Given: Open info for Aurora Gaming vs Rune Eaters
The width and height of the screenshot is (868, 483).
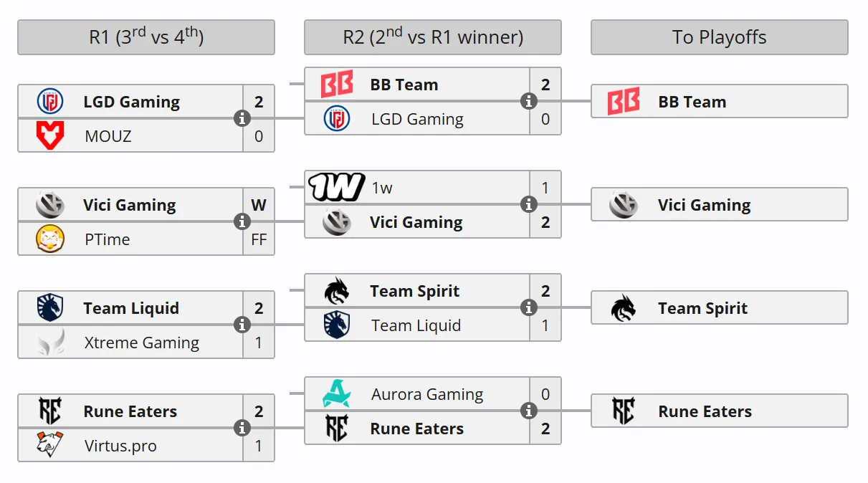Looking at the screenshot, I should coord(529,411).
